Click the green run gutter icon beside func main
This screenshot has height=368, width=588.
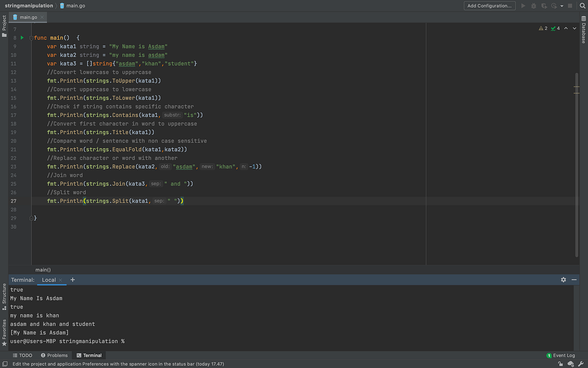coord(22,38)
